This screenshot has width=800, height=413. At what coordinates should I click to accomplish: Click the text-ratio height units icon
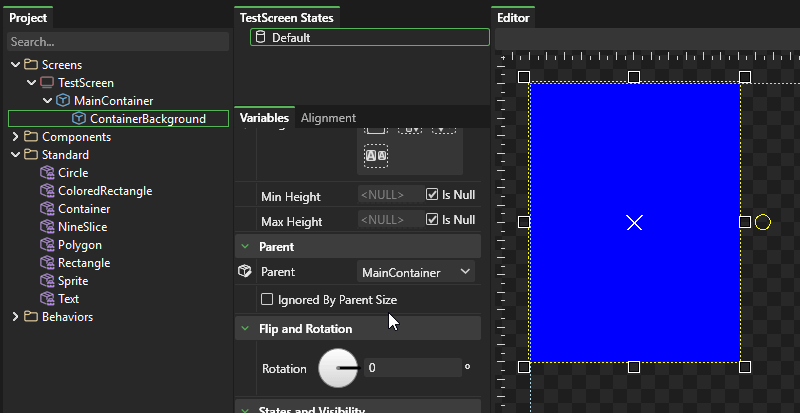coord(376,155)
